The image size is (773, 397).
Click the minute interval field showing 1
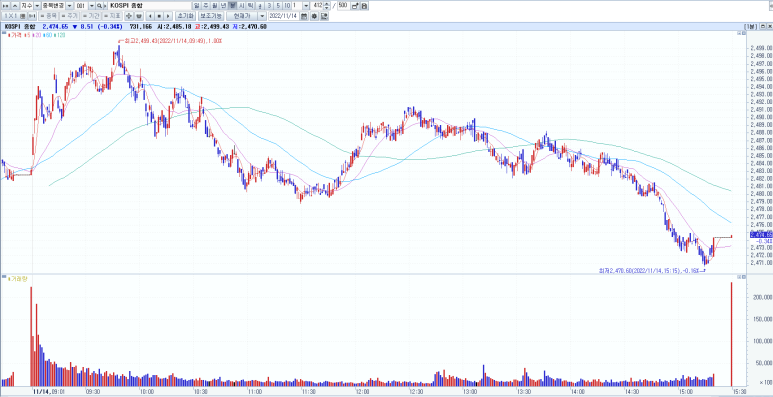coord(297,6)
